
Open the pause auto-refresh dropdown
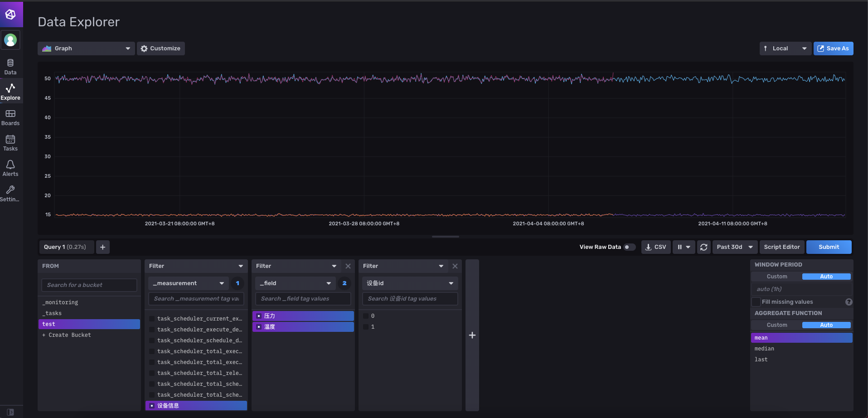pyautogui.click(x=684, y=247)
